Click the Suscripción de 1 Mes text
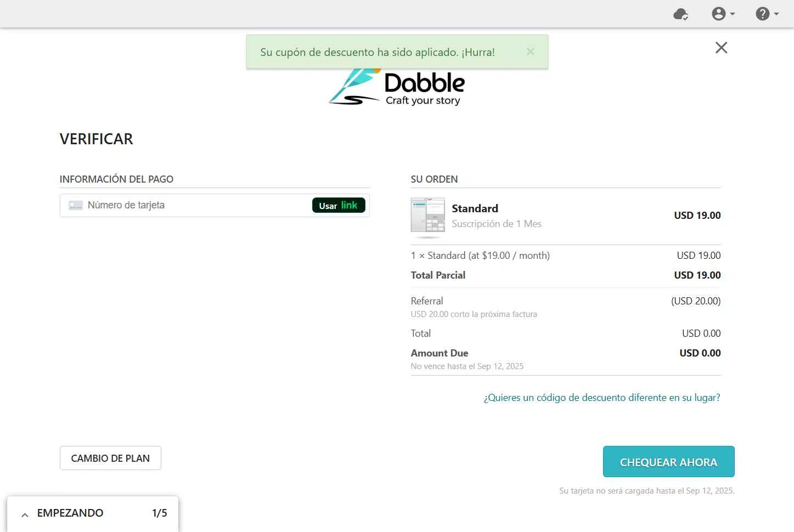This screenshot has height=532, width=794. click(x=497, y=224)
